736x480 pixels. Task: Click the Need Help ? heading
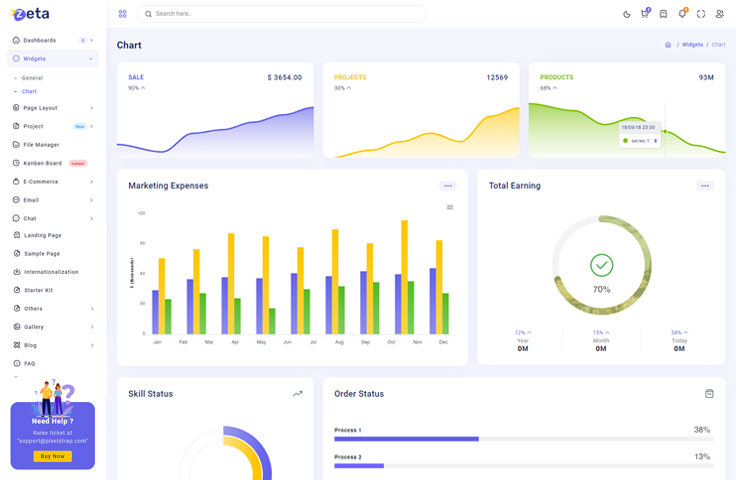pyautogui.click(x=53, y=421)
